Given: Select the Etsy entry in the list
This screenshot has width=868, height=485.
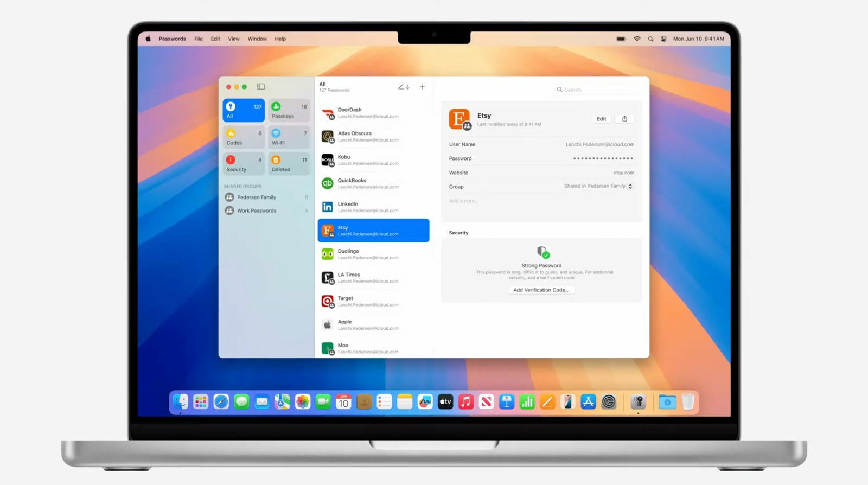Looking at the screenshot, I should (373, 231).
